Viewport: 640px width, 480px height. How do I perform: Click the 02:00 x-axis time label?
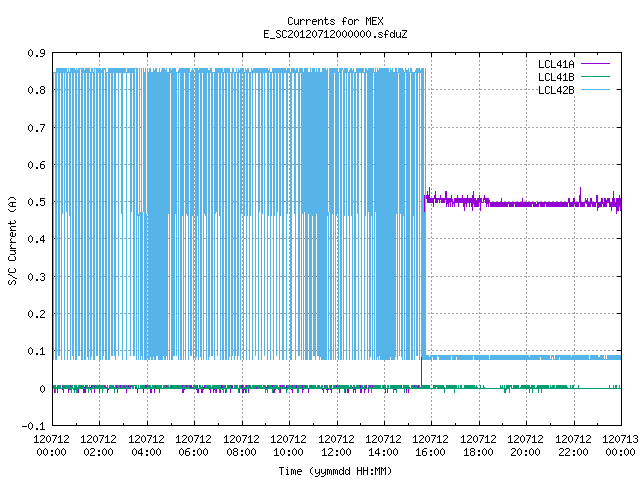[98, 452]
